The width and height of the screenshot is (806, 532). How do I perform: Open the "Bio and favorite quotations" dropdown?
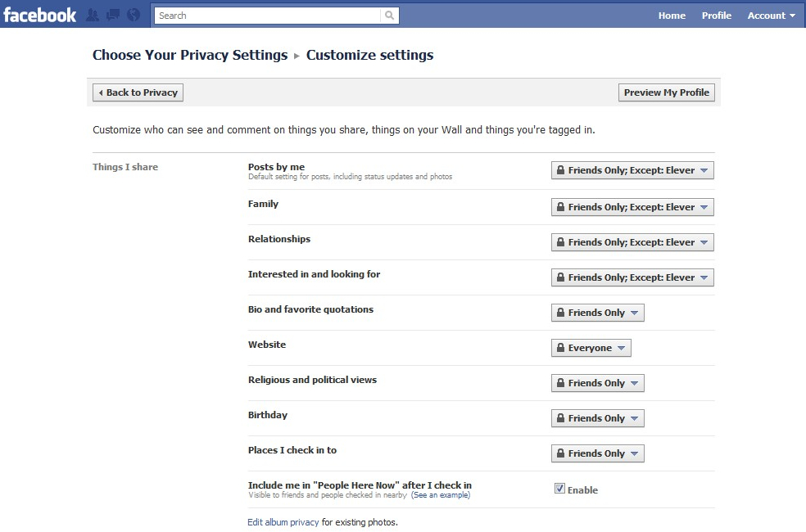[x=597, y=313]
